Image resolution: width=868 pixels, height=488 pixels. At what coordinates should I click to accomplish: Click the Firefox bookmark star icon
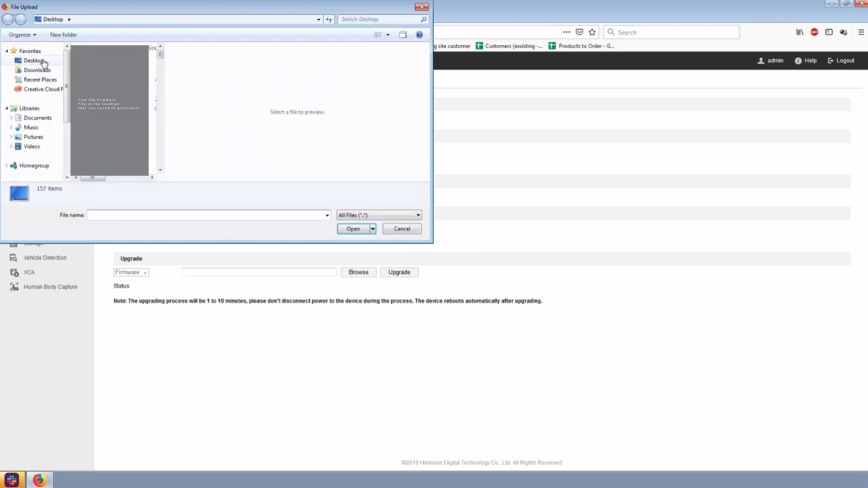592,32
